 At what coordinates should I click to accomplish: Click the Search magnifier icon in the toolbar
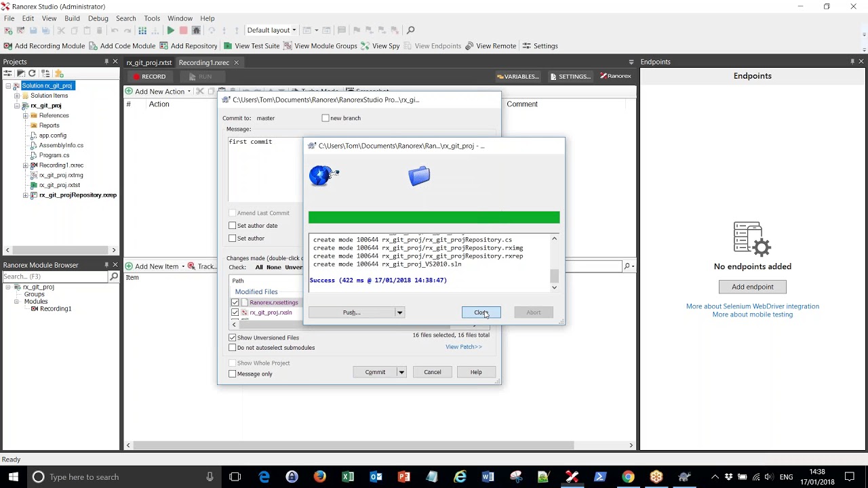click(x=410, y=30)
